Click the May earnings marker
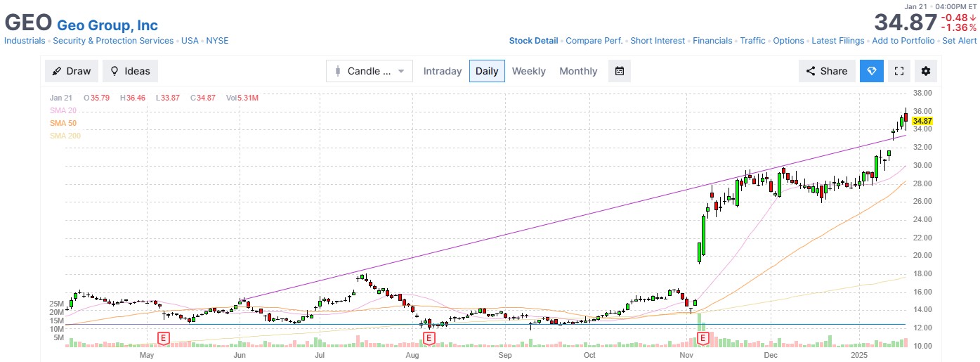 pyautogui.click(x=164, y=338)
